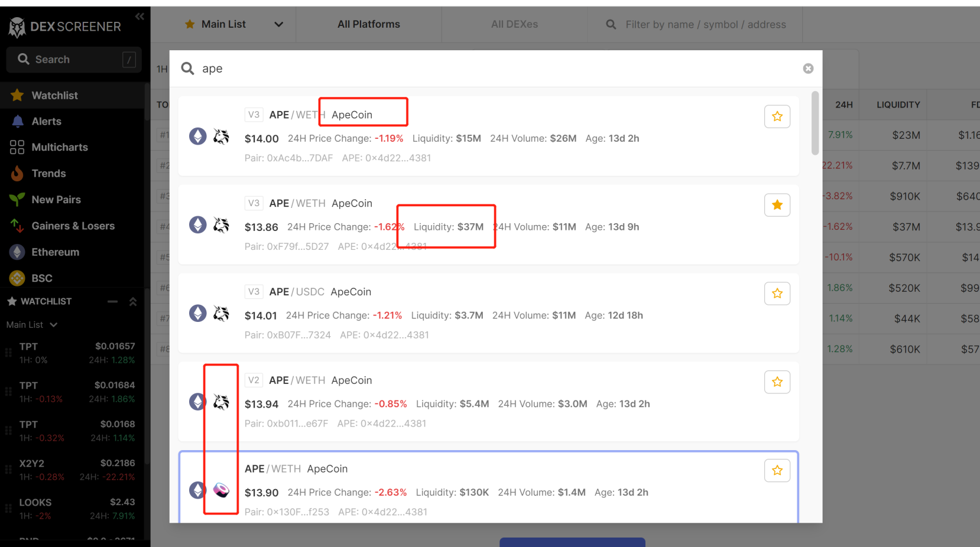Viewport: 980px width, 547px height.
Task: Click Ethereum icon on the $13.86 result
Action: click(x=197, y=225)
